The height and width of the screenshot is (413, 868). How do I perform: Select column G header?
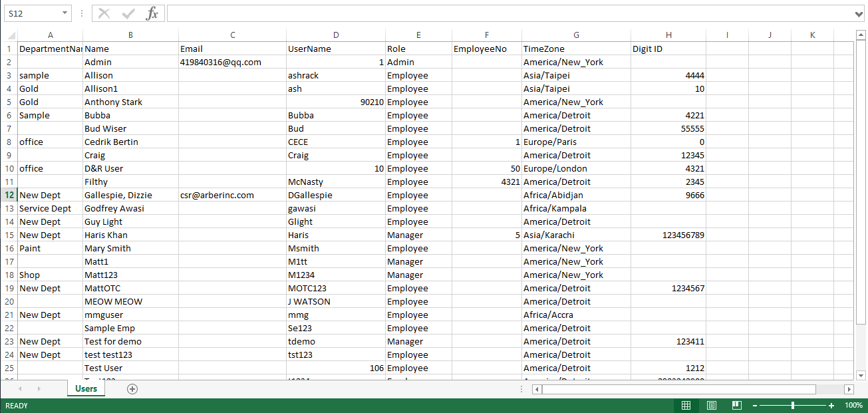[577, 35]
